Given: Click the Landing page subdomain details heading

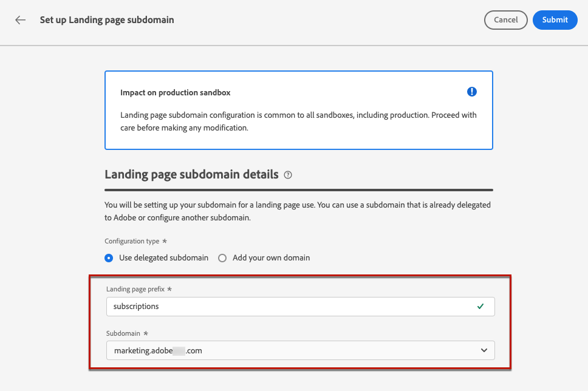Looking at the screenshot, I should [x=191, y=175].
